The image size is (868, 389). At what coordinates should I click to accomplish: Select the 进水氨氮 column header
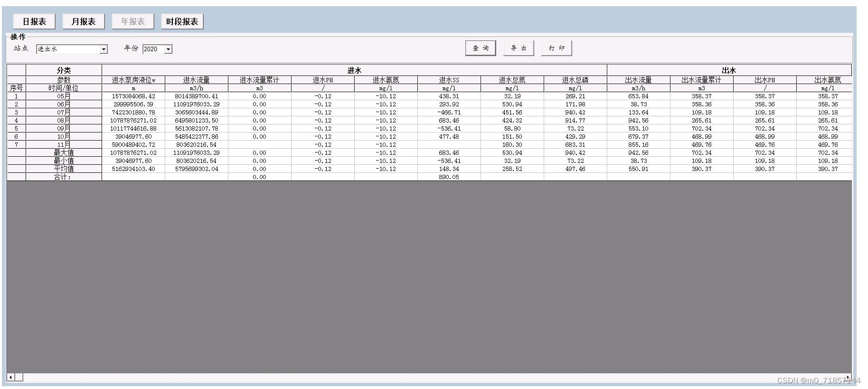(386, 80)
